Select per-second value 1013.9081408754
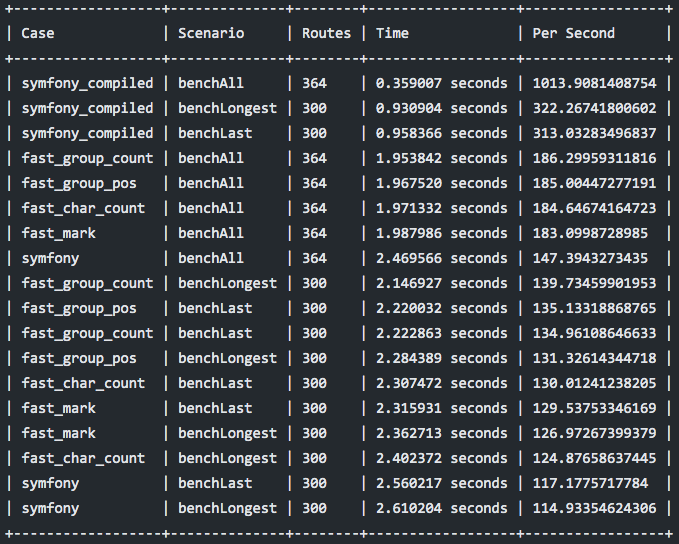679x544 pixels. pos(595,83)
